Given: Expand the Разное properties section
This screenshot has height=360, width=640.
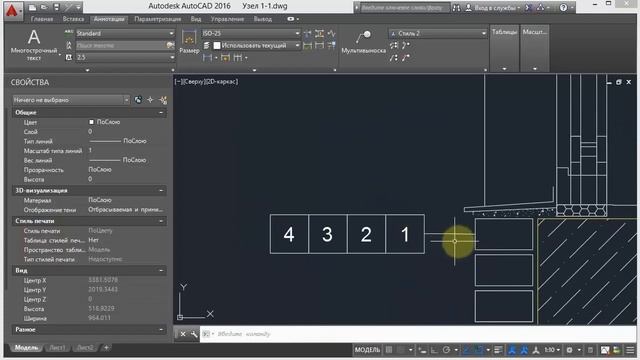Looking at the screenshot, I should [161, 330].
